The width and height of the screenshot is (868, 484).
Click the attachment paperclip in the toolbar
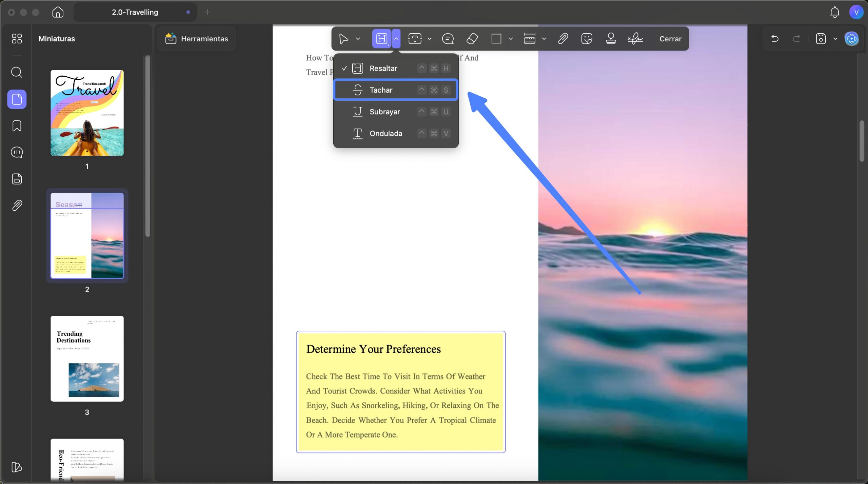tap(563, 39)
